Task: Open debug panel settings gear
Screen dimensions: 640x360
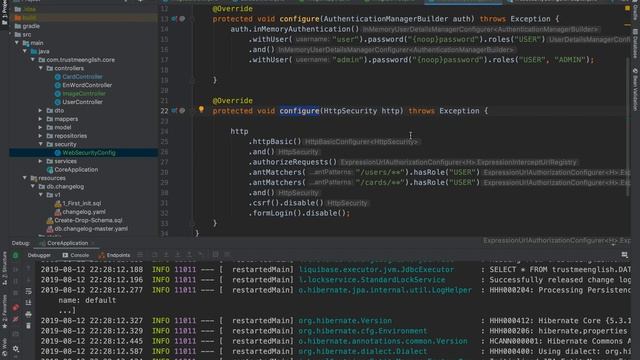Action: click(x=16, y=349)
